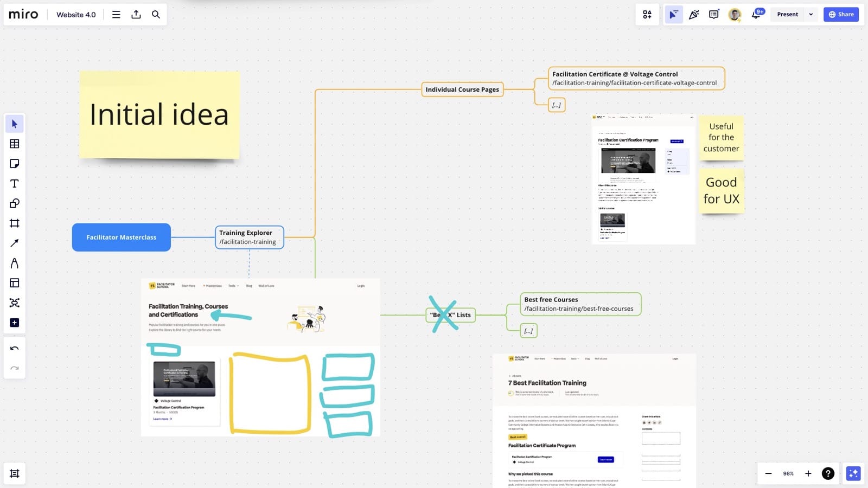The width and height of the screenshot is (868, 488).
Task: Open notifications showing 9+ badge
Action: coord(756,15)
